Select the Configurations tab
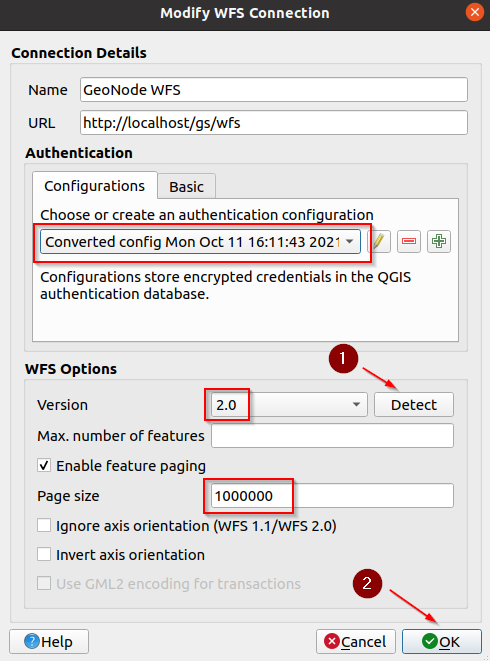490x661 pixels. (x=94, y=185)
